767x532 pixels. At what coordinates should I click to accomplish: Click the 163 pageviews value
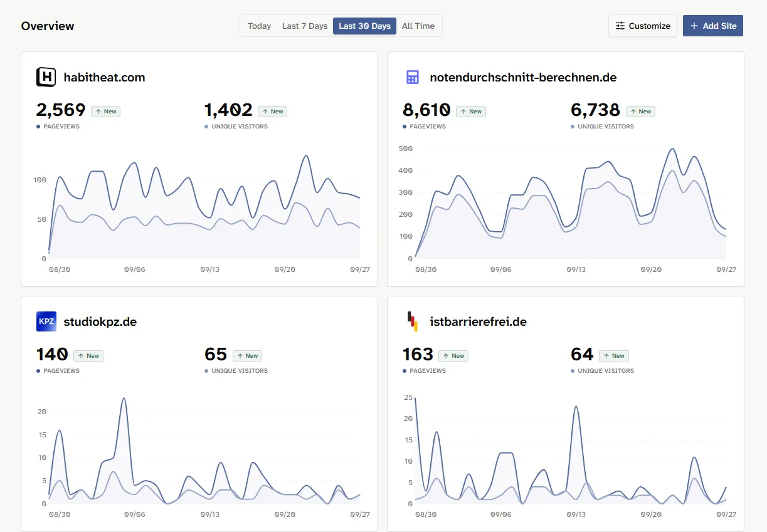[418, 355]
